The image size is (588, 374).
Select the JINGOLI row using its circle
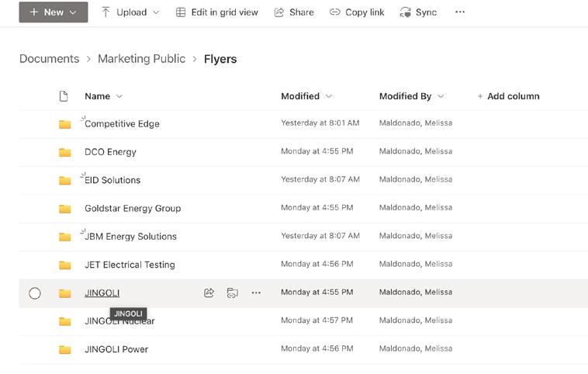[x=35, y=293]
